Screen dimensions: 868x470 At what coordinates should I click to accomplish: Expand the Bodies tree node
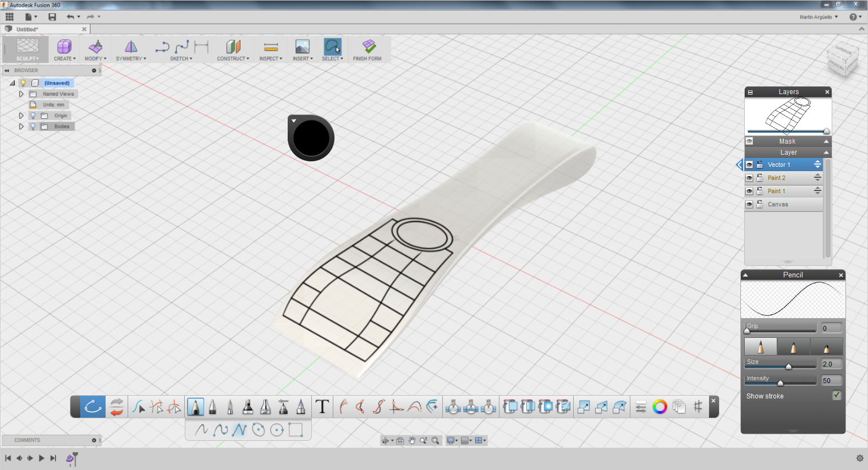(21, 127)
